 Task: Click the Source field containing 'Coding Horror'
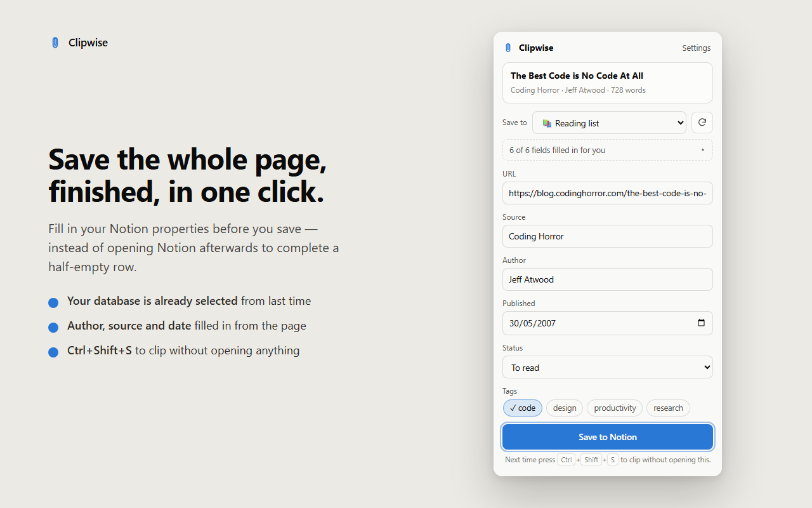point(608,236)
